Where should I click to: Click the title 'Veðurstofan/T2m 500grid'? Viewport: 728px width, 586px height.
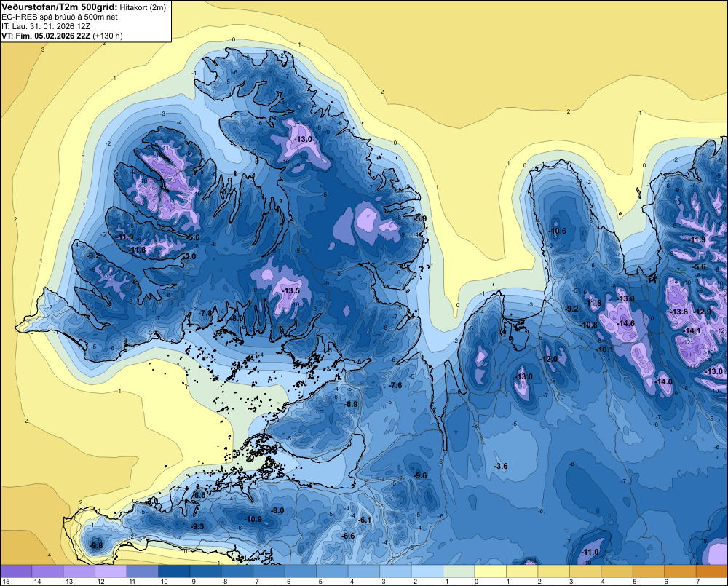click(59, 7)
